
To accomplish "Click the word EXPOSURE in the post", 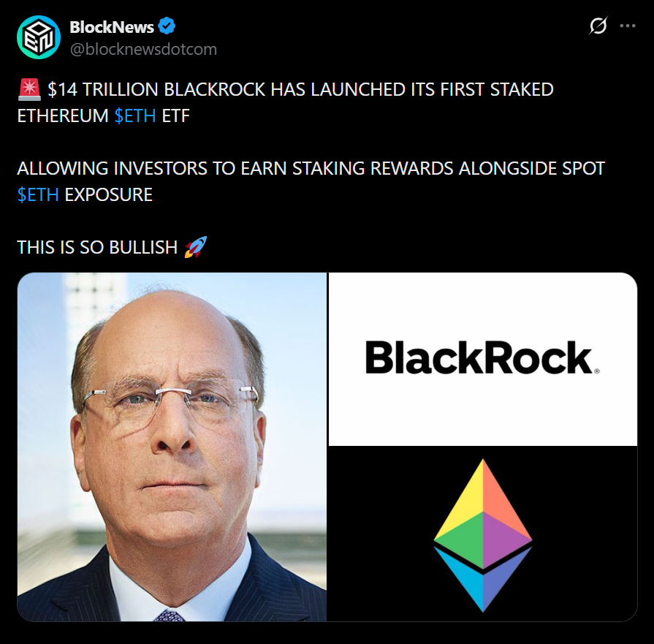I will (109, 194).
